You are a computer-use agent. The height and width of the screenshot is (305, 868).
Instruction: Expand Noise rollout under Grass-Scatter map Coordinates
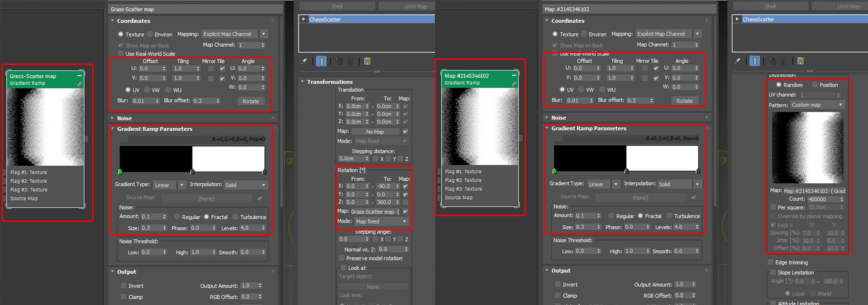(x=124, y=118)
